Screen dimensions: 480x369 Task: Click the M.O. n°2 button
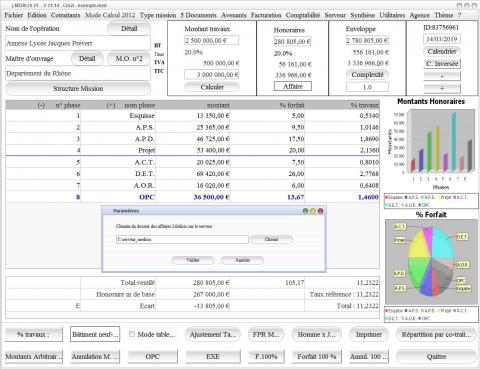129,59
